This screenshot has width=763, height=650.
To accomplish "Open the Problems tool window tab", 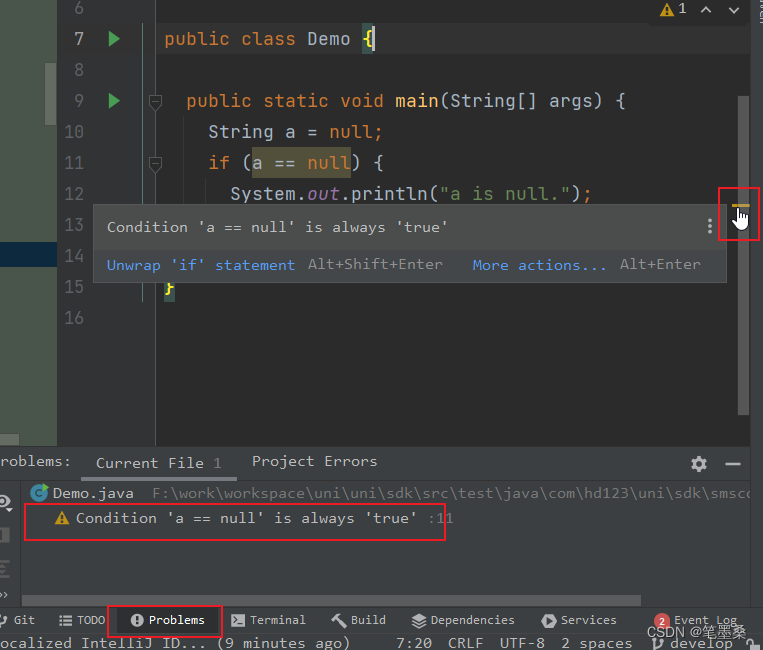I will (167, 620).
